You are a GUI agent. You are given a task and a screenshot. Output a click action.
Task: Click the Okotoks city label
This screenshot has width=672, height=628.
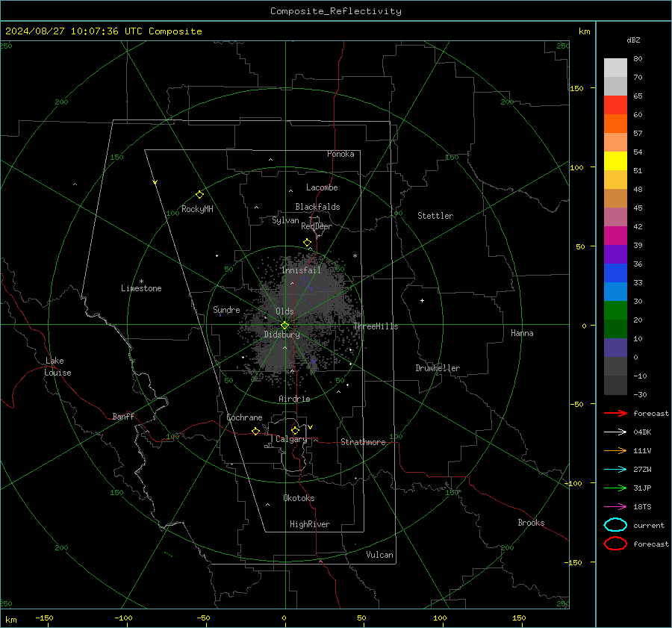coord(299,498)
